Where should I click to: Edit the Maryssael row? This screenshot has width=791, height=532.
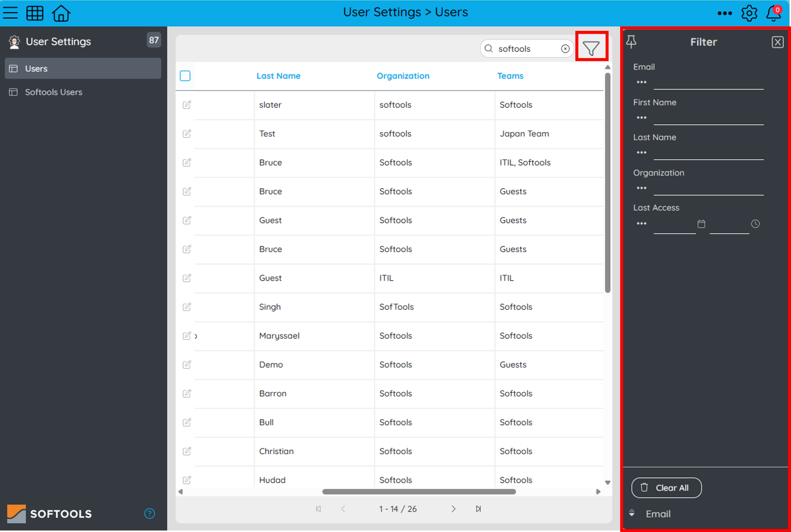coord(187,336)
